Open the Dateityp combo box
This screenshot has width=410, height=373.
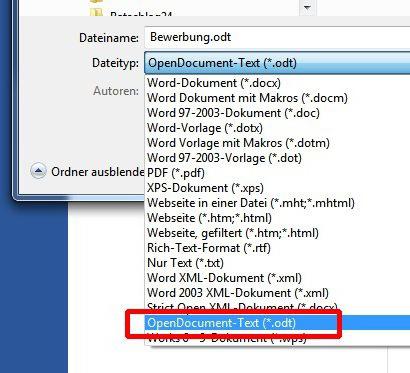(x=277, y=63)
